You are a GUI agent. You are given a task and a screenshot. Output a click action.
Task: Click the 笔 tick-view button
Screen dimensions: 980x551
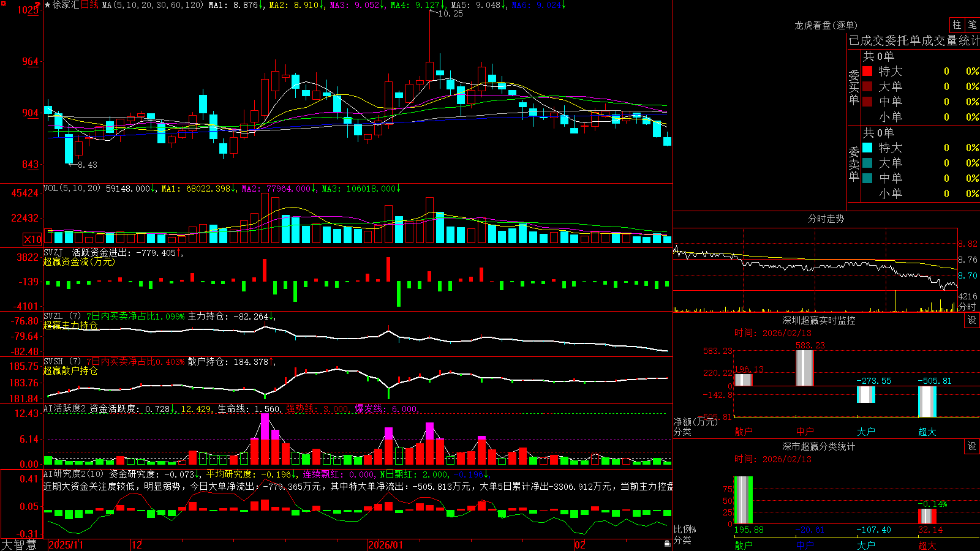(972, 25)
